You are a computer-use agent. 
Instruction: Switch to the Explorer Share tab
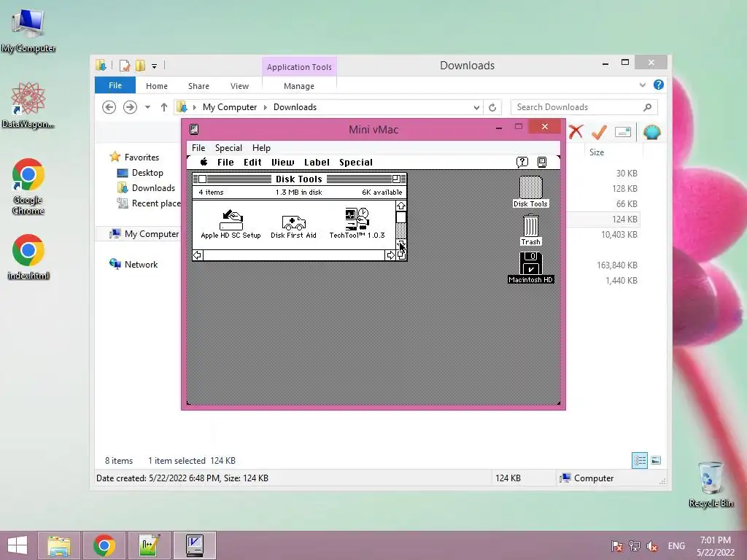198,86
